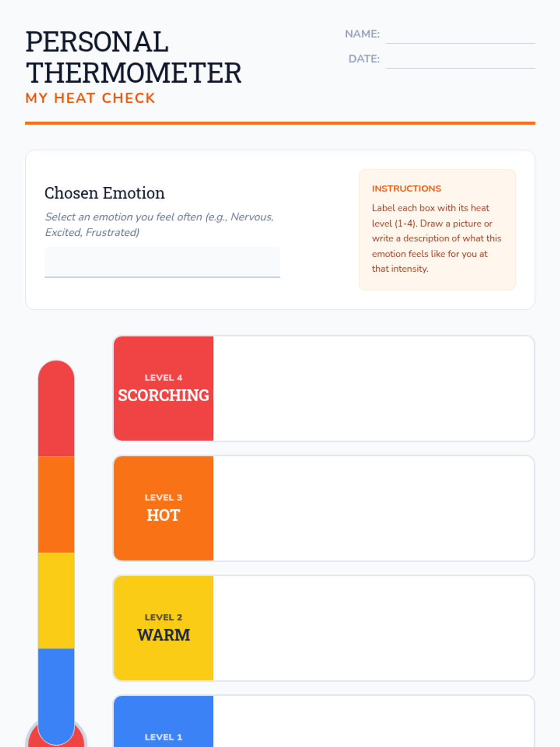
Task: Click the Hot description box
Action: pyautogui.click(x=373, y=508)
